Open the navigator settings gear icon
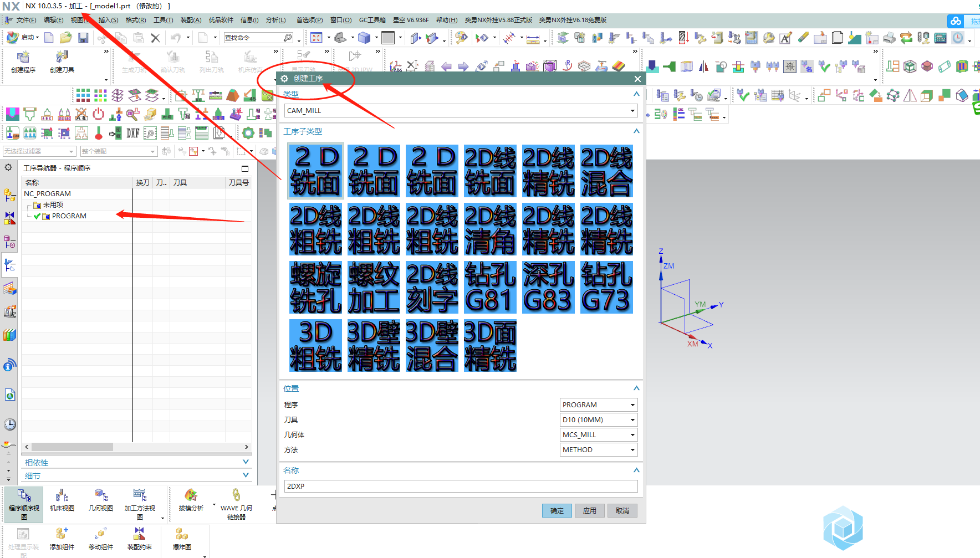980x558 pixels. click(x=8, y=167)
